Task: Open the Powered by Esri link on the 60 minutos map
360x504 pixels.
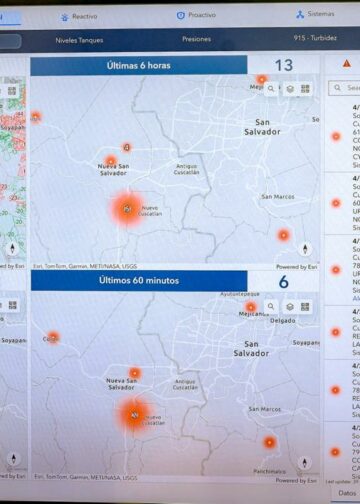Action: (x=296, y=480)
